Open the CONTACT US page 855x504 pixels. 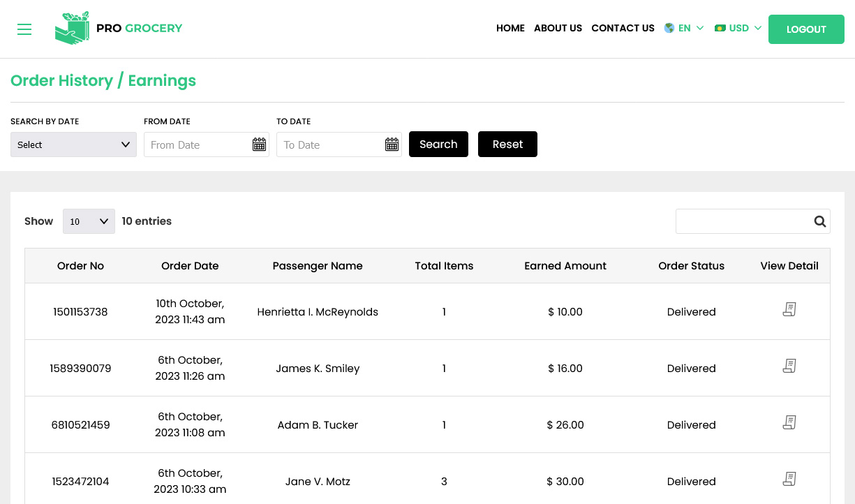coord(623,28)
